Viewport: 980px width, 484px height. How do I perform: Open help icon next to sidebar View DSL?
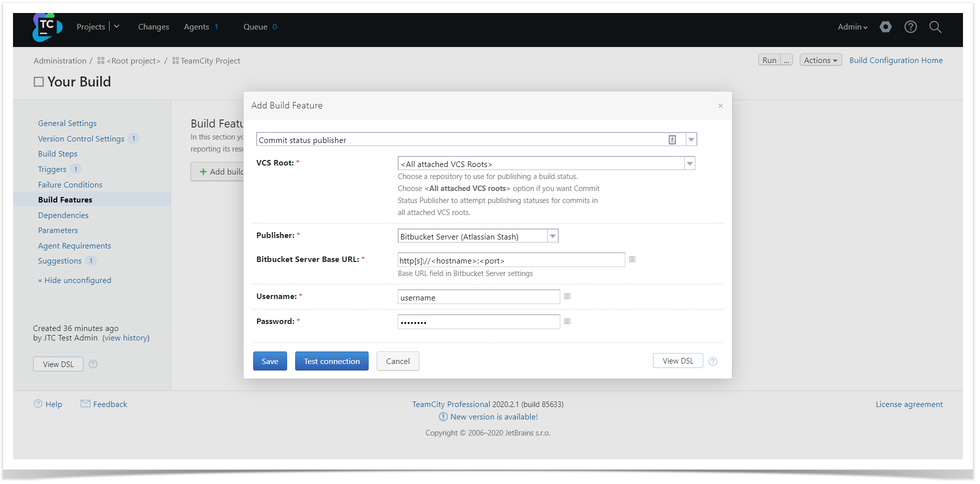[93, 364]
